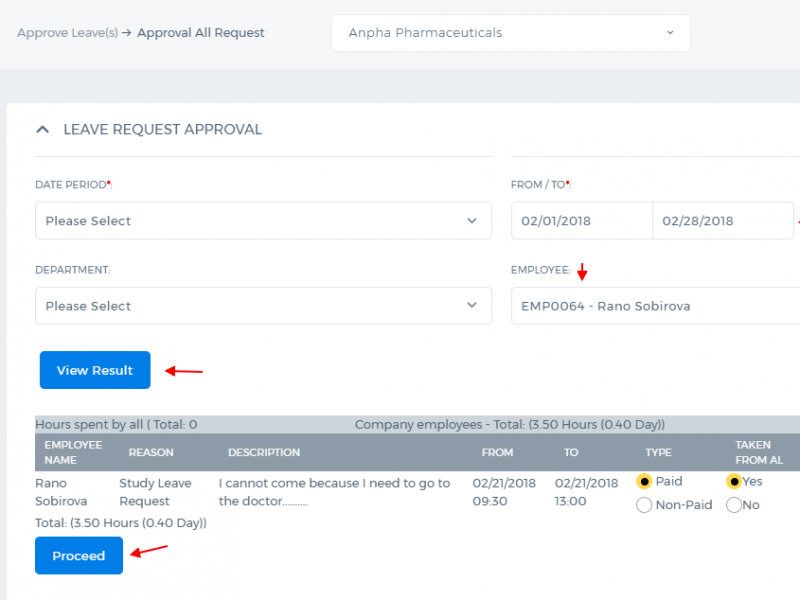The width and height of the screenshot is (800, 600).
Task: Click the Employee field EMP0064 Rano Sobirova
Action: (x=656, y=306)
